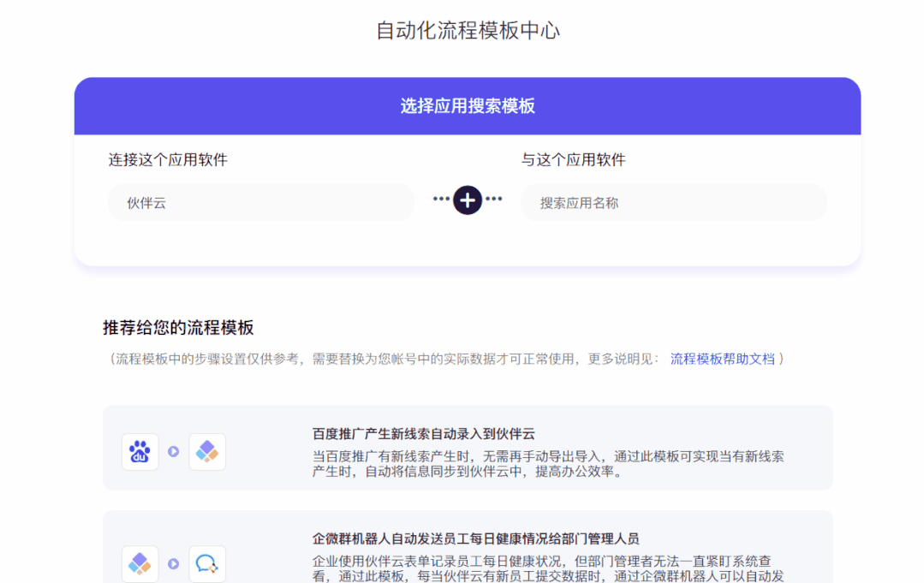Viewport: 924px width, 583px height.
Task: Click the 推荐给您的流程模板 heading
Action: 178,327
